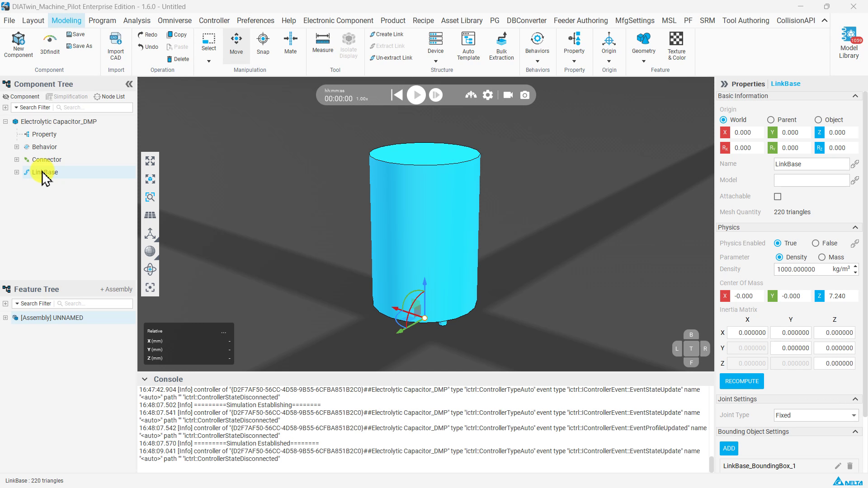This screenshot has height=488, width=868.
Task: Expand the Behavior tree node
Action: point(17,147)
